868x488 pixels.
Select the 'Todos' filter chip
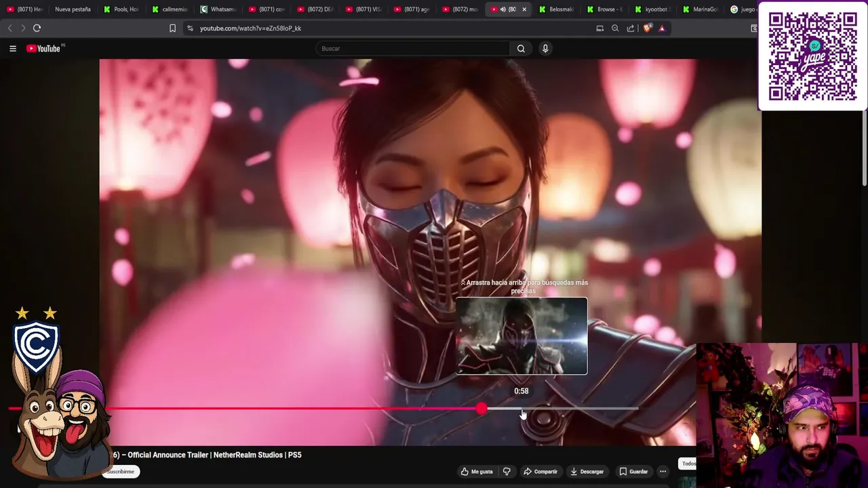pos(688,464)
